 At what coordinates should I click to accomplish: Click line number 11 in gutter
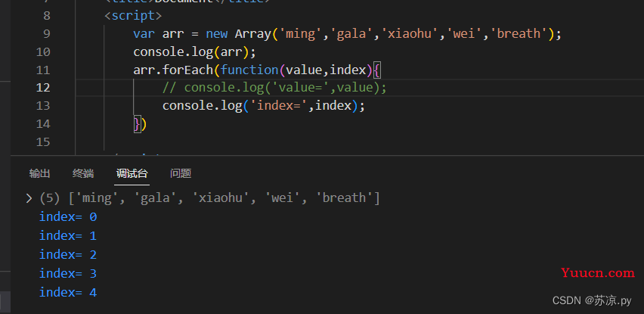click(43, 70)
